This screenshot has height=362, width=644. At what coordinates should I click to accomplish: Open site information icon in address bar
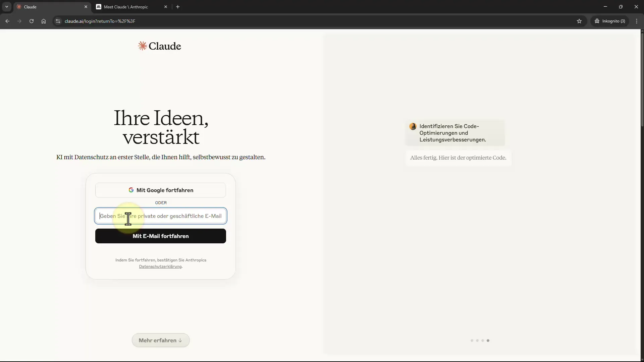tap(58, 21)
